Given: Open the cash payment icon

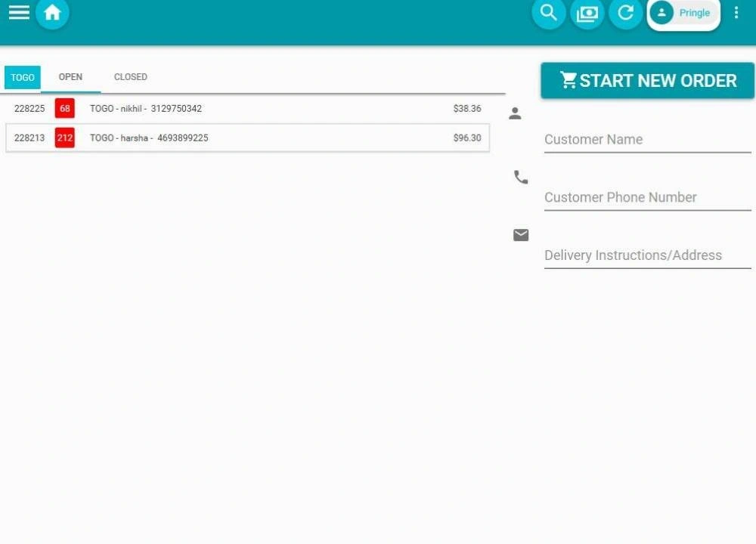Looking at the screenshot, I should tap(587, 13).
